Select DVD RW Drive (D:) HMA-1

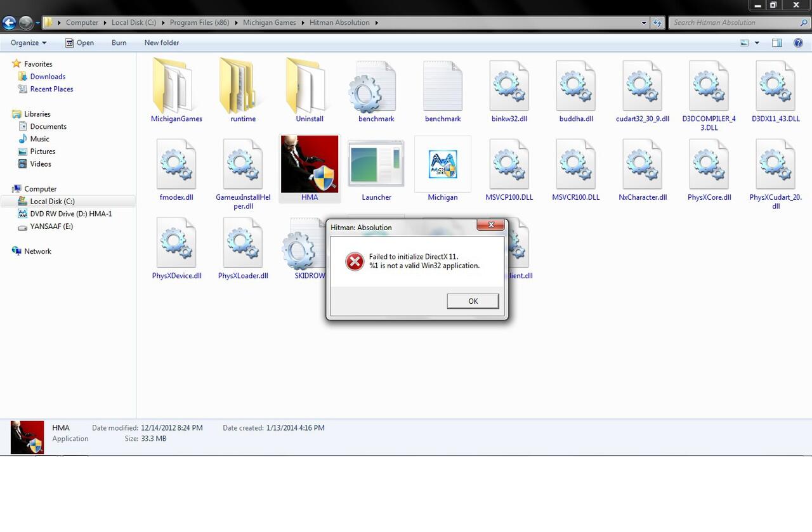pos(70,214)
